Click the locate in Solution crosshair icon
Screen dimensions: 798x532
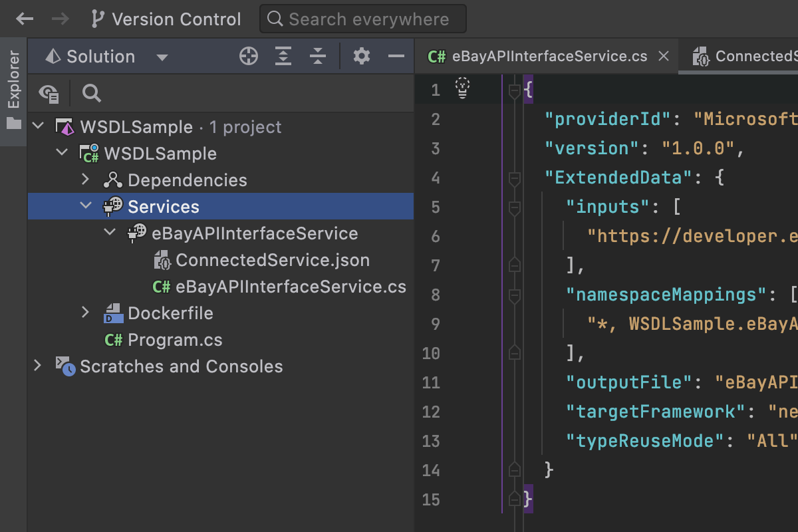click(x=249, y=57)
